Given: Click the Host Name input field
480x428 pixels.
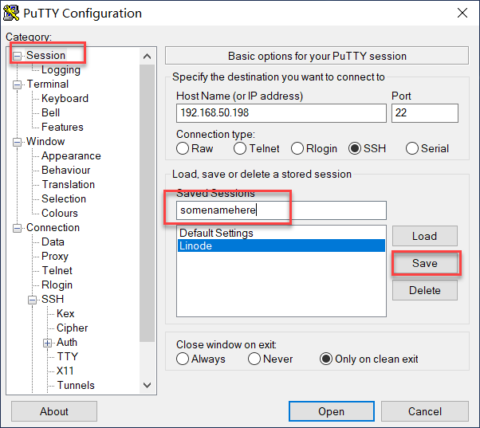Looking at the screenshot, I should pyautogui.click(x=281, y=113).
